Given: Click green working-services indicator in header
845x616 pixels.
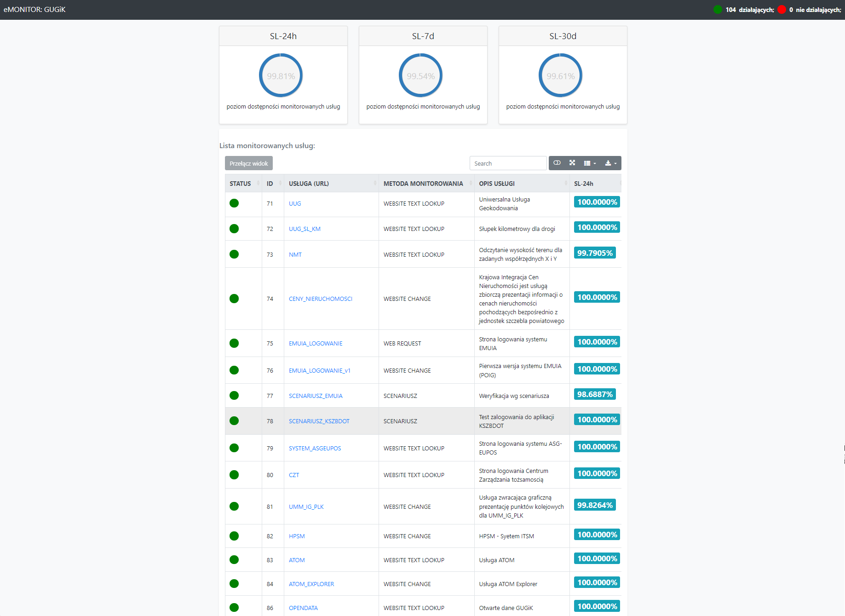Looking at the screenshot, I should coord(718,9).
